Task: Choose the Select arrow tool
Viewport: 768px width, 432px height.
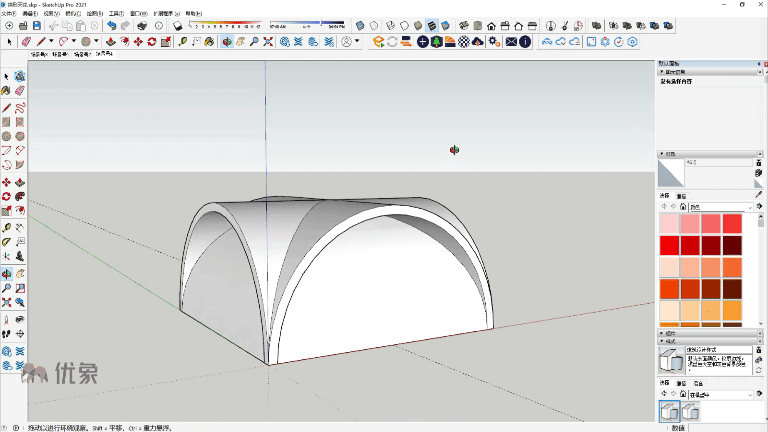Action: [x=10, y=42]
